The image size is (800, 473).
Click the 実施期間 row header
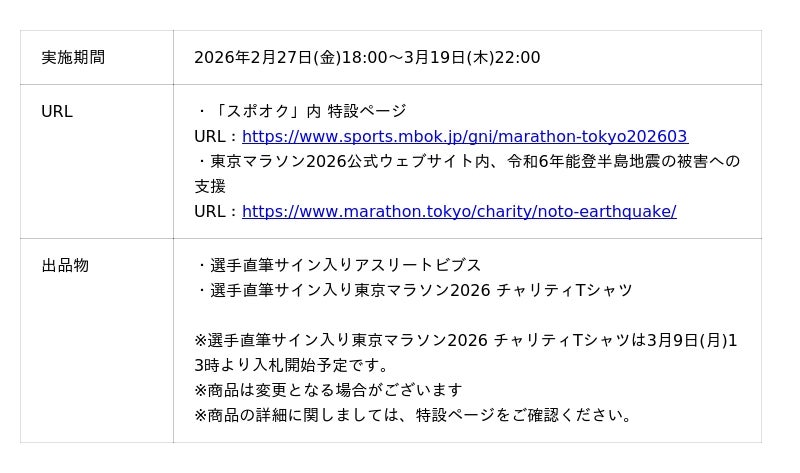click(x=73, y=57)
